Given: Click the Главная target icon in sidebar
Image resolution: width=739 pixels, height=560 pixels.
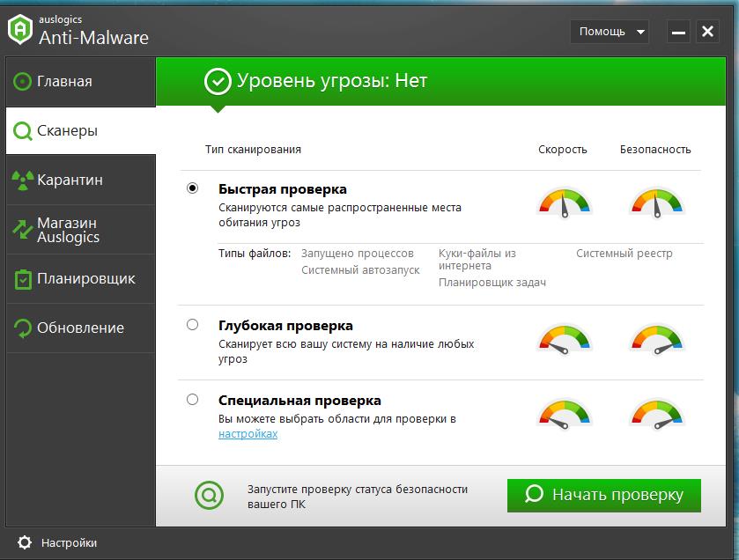Looking at the screenshot, I should pos(23,82).
